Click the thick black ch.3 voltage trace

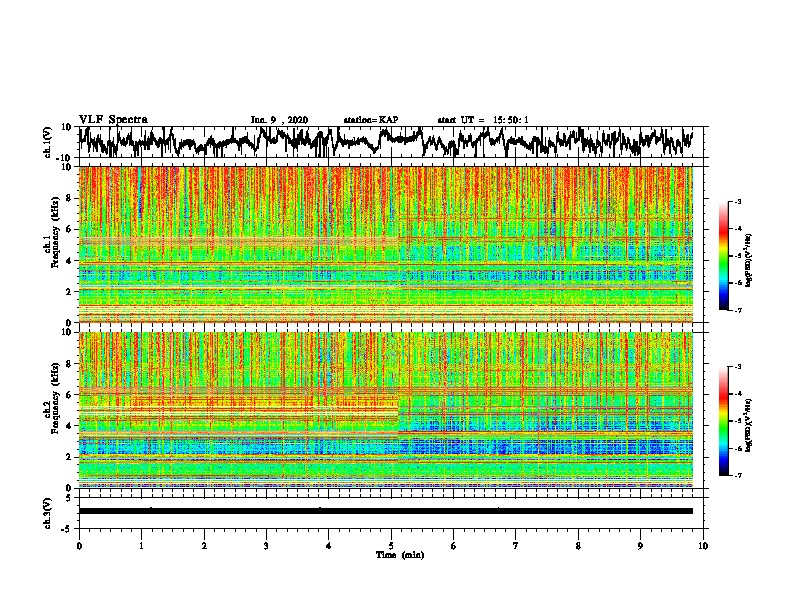tap(386, 511)
